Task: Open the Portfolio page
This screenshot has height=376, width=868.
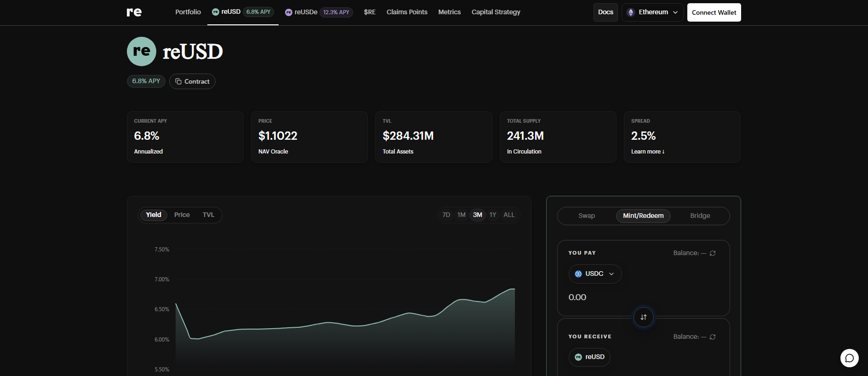Action: [x=188, y=12]
